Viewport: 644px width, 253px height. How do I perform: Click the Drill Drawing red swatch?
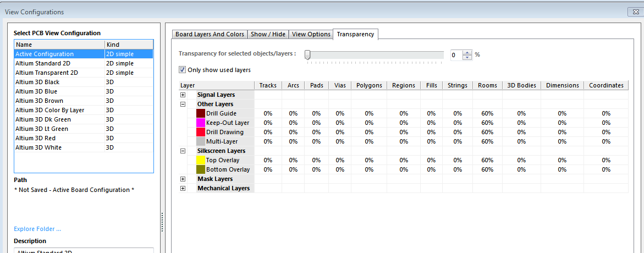(x=201, y=132)
